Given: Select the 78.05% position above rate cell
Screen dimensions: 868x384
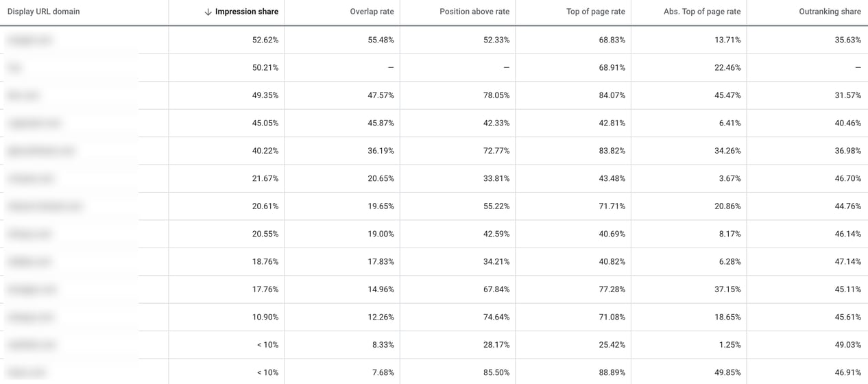Looking at the screenshot, I should (496, 95).
